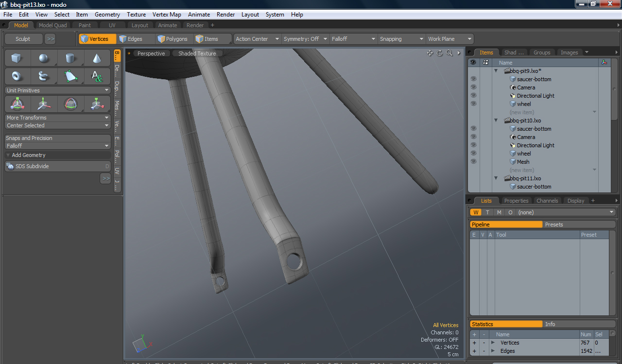Select the Text tool icon
Image resolution: width=622 pixels, height=364 pixels.
[x=97, y=76]
